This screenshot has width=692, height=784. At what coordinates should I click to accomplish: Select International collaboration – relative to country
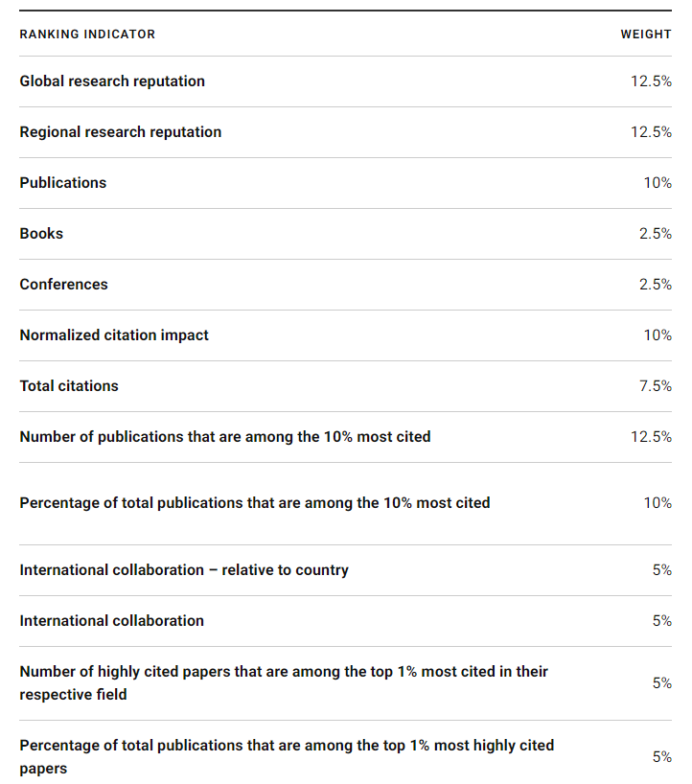[184, 570]
